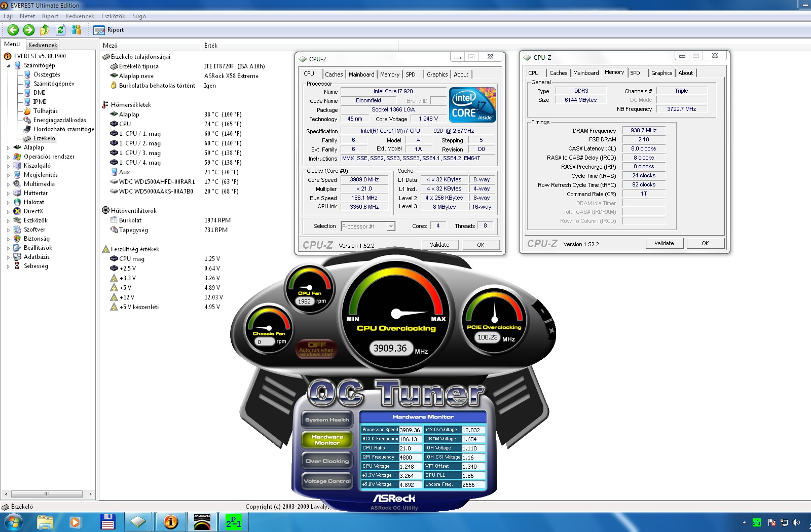Click the Refresh icon in EVEREST toolbar
The width and height of the screenshot is (811, 532).
pos(60,30)
